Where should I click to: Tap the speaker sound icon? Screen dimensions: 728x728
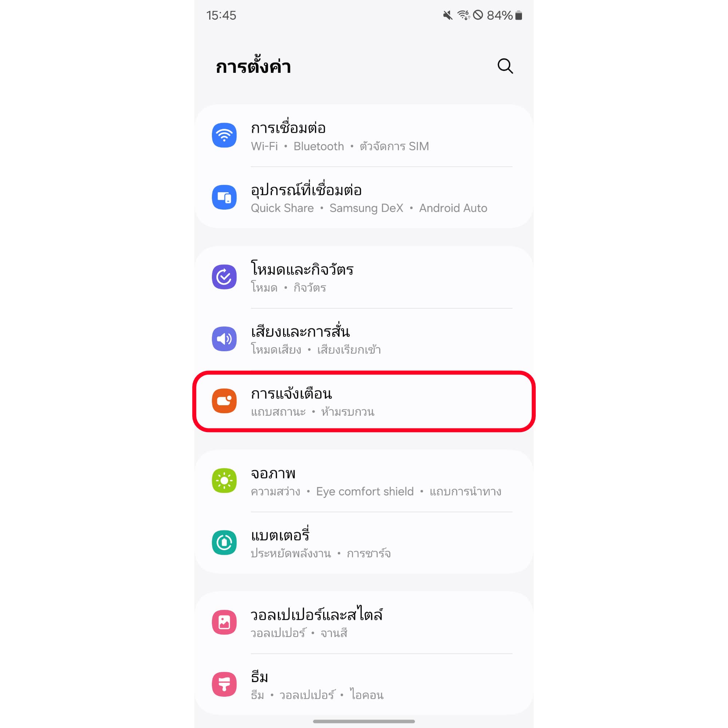pos(224,339)
